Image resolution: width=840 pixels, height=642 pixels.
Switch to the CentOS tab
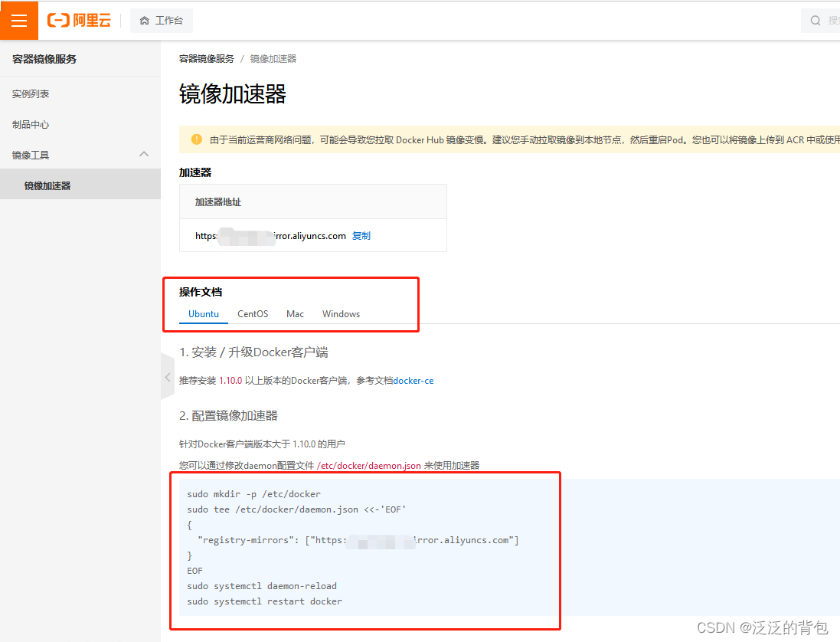click(x=253, y=313)
